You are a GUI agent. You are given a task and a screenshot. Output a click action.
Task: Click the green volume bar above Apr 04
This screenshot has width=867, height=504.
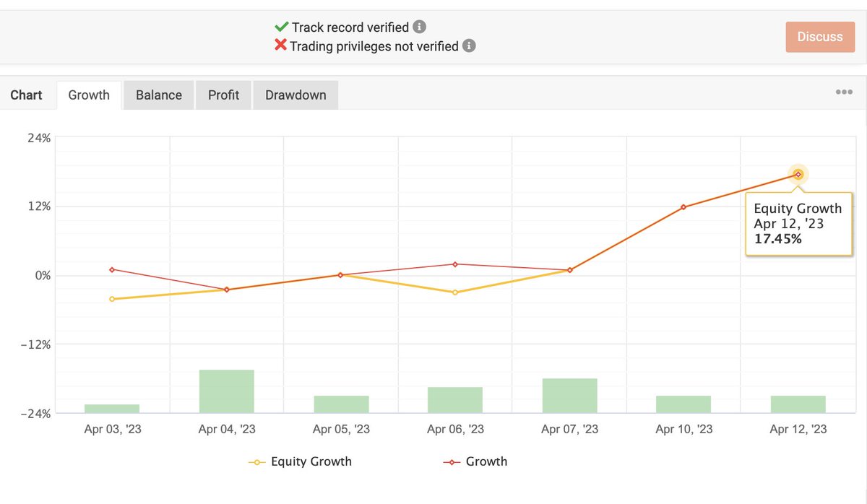click(x=226, y=391)
